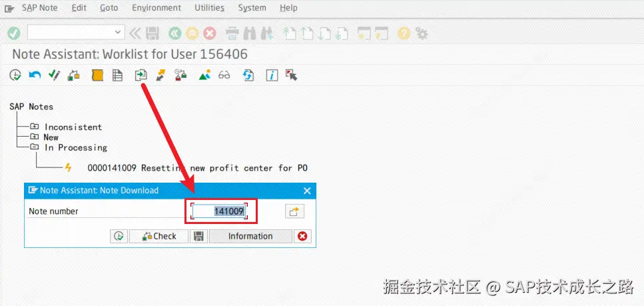Click the green checkmark with pencil icon
This screenshot has height=306, width=644.
[x=54, y=75]
